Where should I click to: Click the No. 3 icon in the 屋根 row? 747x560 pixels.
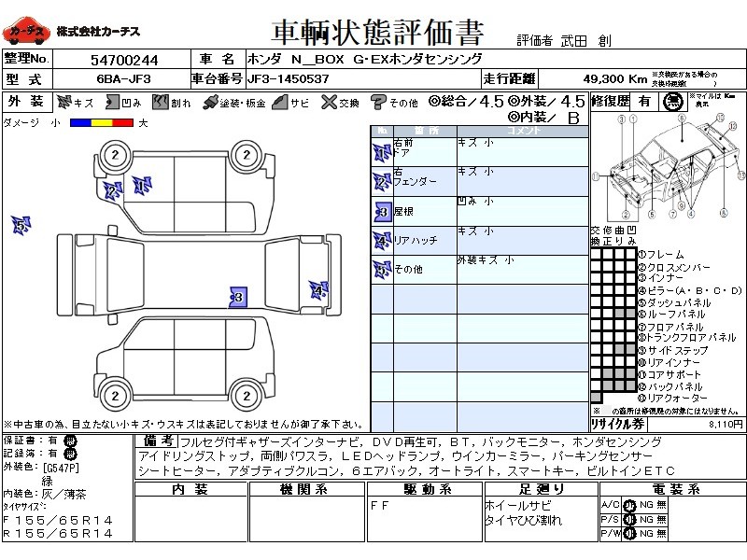tap(383, 212)
